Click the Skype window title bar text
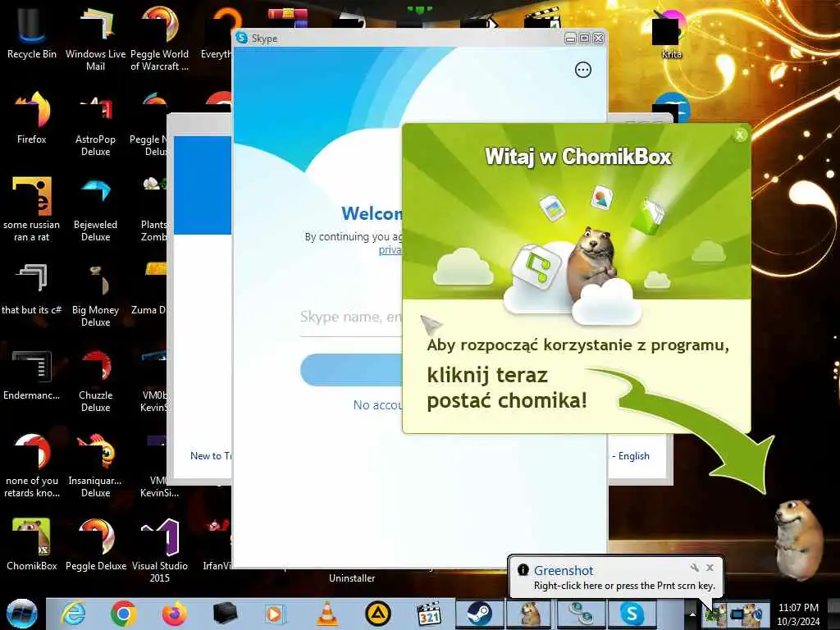The width and height of the screenshot is (840, 630). [x=265, y=39]
